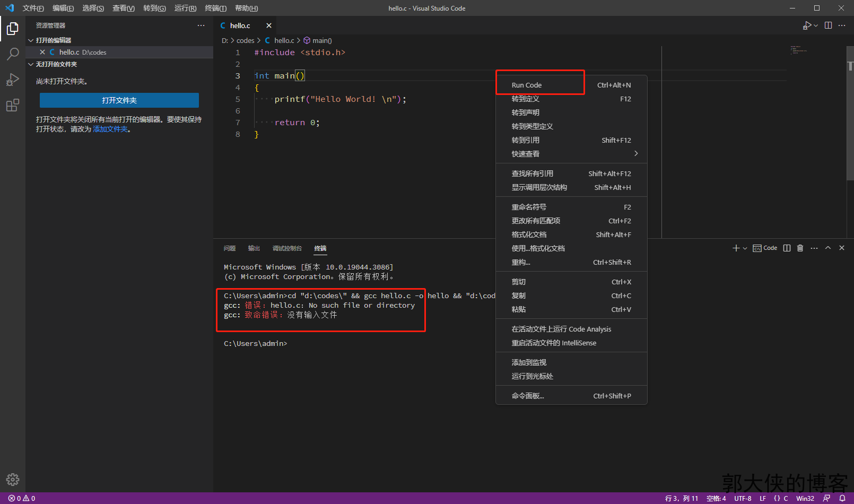Open editor more actions ellipsis

[x=842, y=25]
